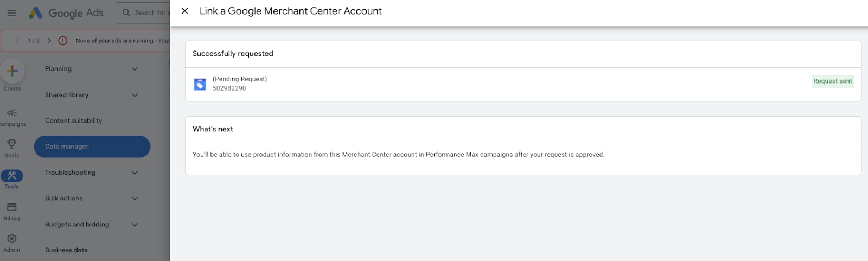
Task: Expand Budgets and bidding section
Action: point(135,225)
